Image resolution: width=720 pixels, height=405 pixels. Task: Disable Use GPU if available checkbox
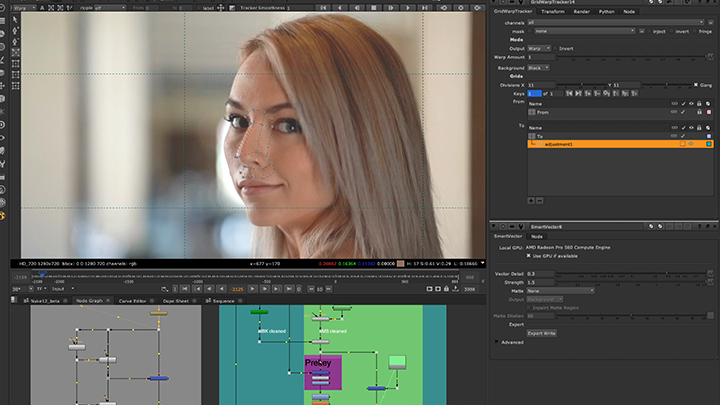click(x=530, y=255)
